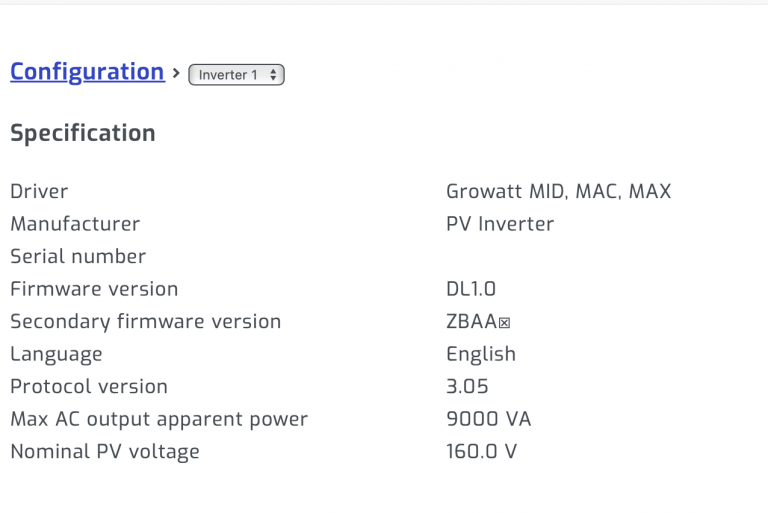Click the Specification section heading
This screenshot has width=768, height=513.
(x=83, y=133)
